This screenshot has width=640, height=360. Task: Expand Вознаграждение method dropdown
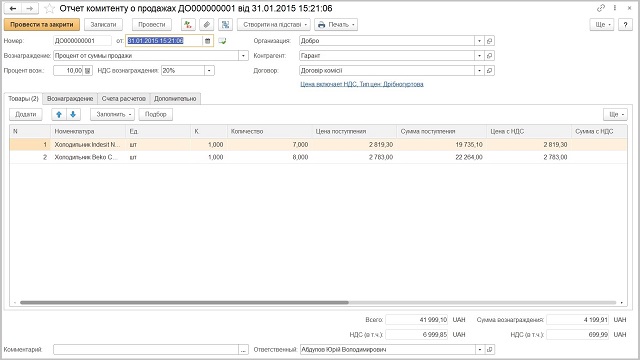click(243, 56)
